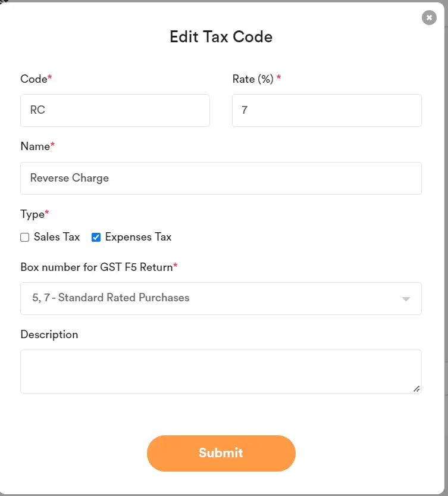The height and width of the screenshot is (496, 448).
Task: Close the Edit Tax Code dialog
Action: tap(429, 18)
